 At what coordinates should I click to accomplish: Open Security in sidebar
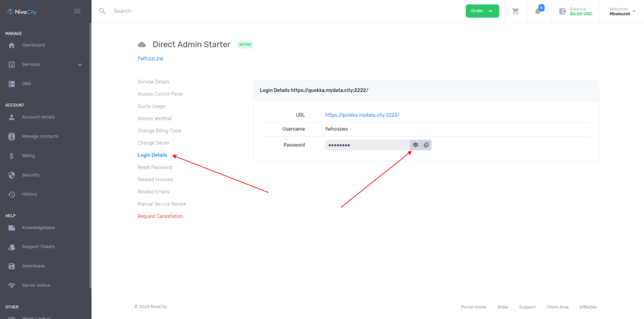click(31, 175)
